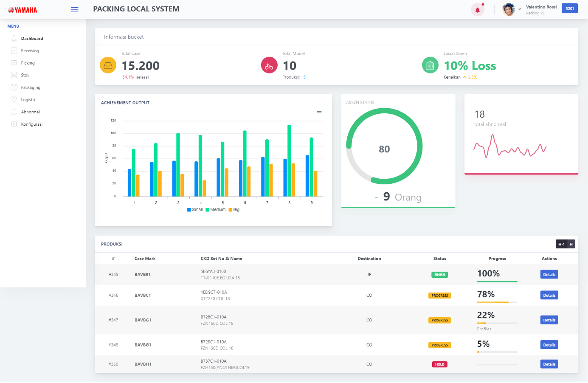The height and width of the screenshot is (383, 588).
Task: Click the yellow Total Case inbox icon
Action: 108,65
